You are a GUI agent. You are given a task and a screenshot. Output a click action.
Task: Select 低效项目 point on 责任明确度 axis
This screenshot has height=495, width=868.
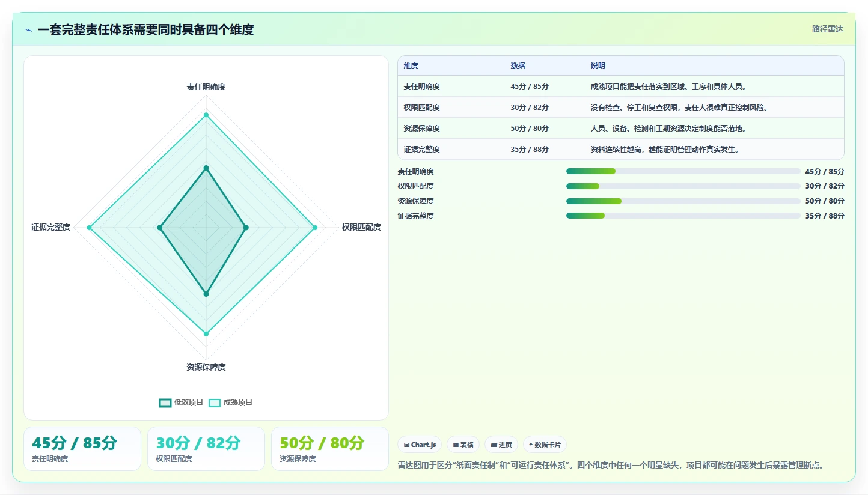coord(206,168)
